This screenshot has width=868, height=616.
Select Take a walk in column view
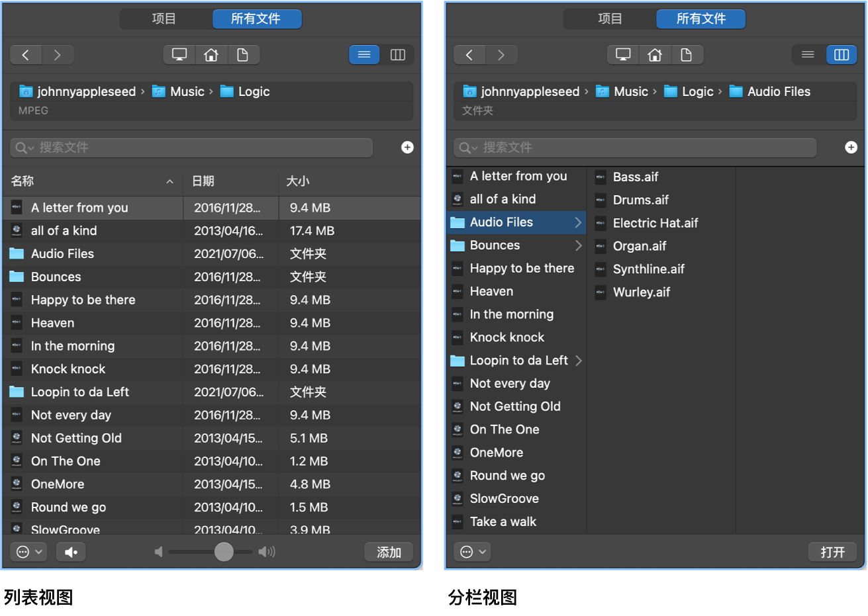coord(517,521)
